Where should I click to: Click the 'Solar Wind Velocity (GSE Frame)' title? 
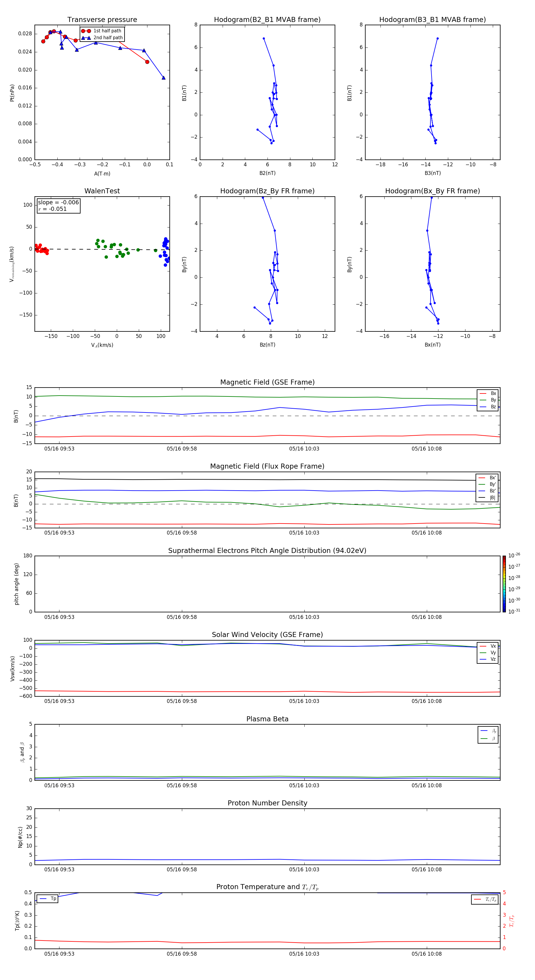267,635
